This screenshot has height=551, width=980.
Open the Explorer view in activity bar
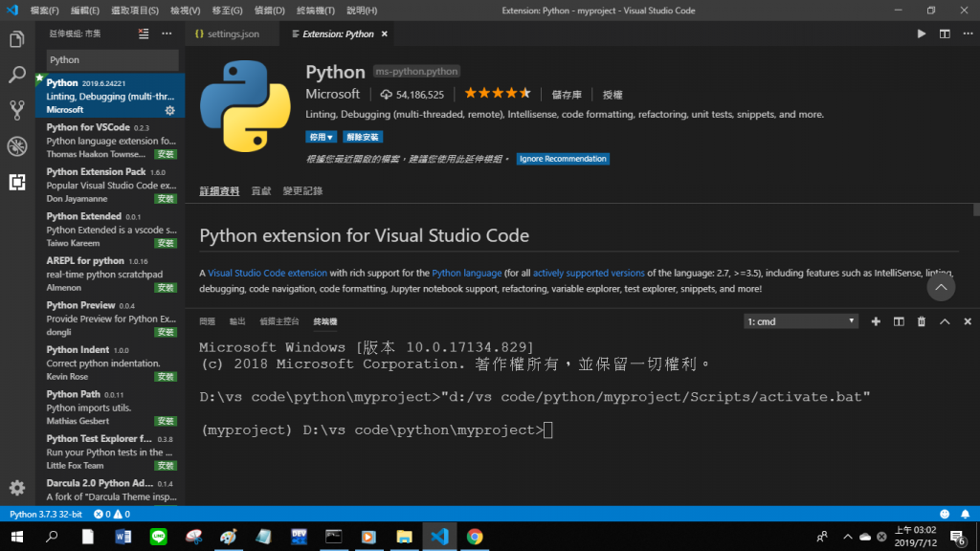(17, 39)
